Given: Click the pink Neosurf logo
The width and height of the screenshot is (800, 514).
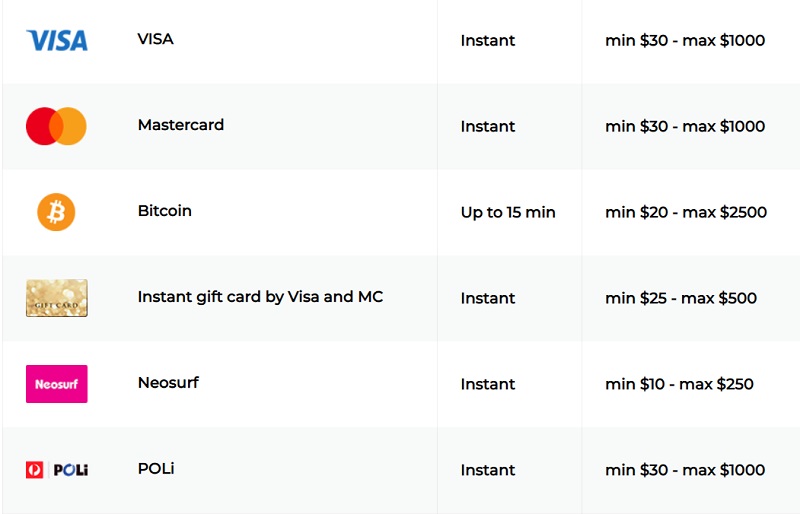Looking at the screenshot, I should pos(57,384).
